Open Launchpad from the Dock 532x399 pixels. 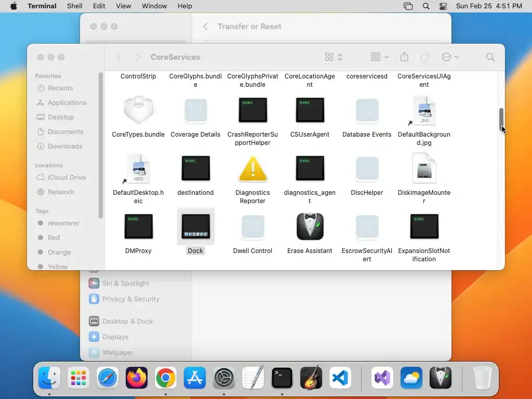[78, 378]
